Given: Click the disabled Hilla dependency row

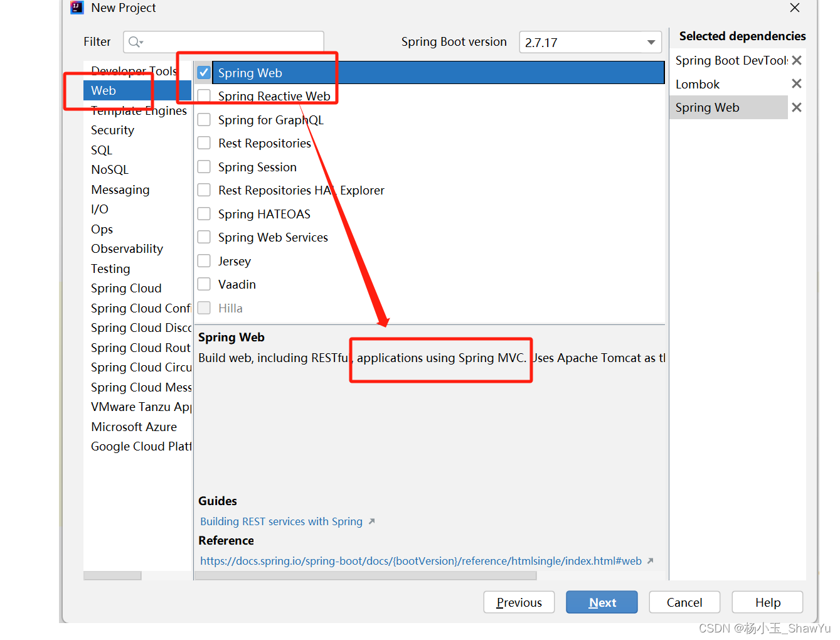Looking at the screenshot, I should coord(429,308).
